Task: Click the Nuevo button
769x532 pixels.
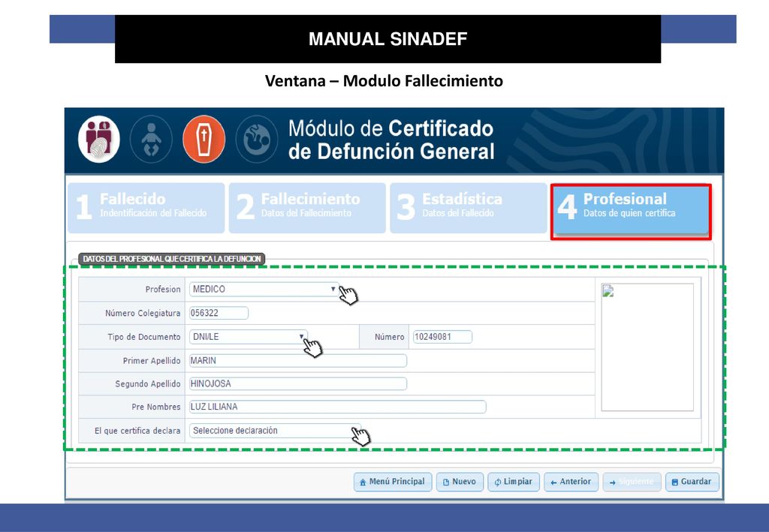Action: click(x=460, y=482)
